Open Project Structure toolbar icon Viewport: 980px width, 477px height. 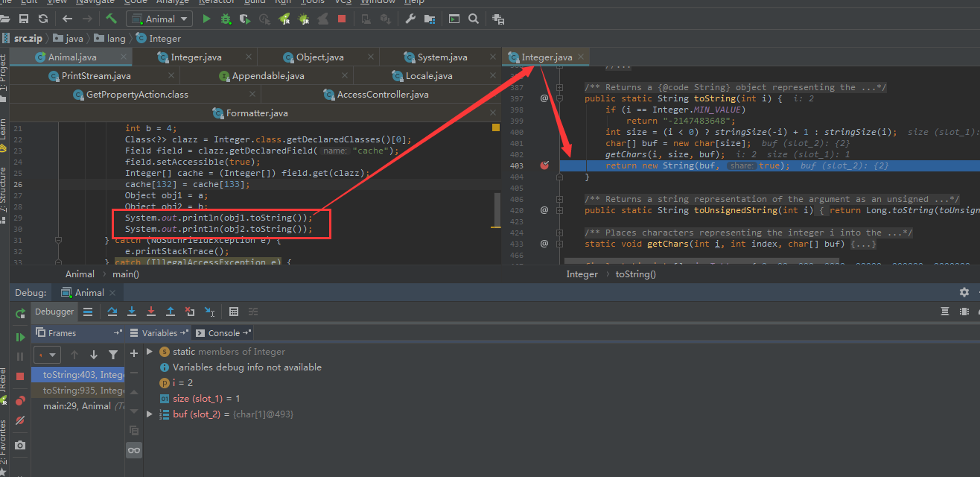[x=430, y=19]
